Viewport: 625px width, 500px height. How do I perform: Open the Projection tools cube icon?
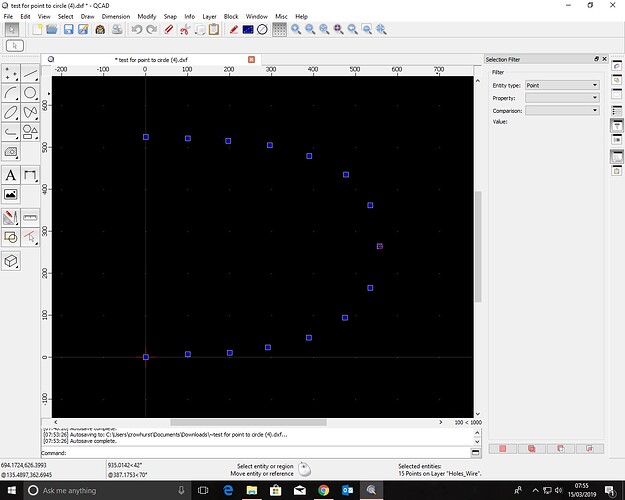11,261
